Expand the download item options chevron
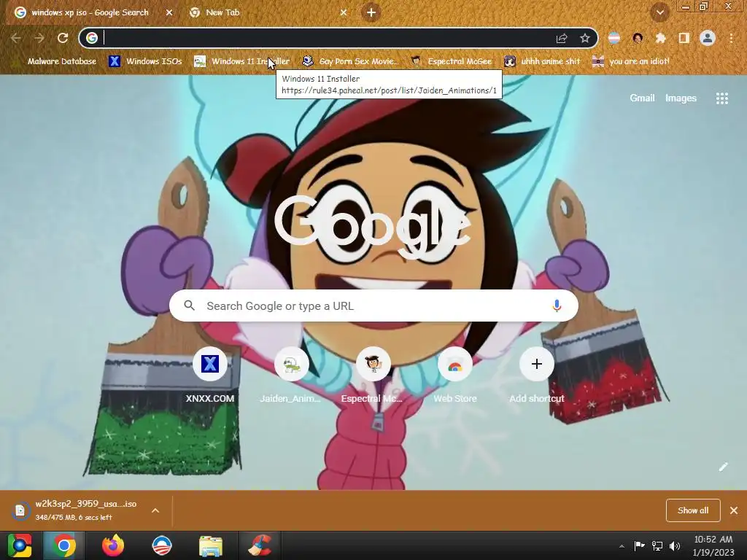This screenshot has height=560, width=747. coord(155,510)
